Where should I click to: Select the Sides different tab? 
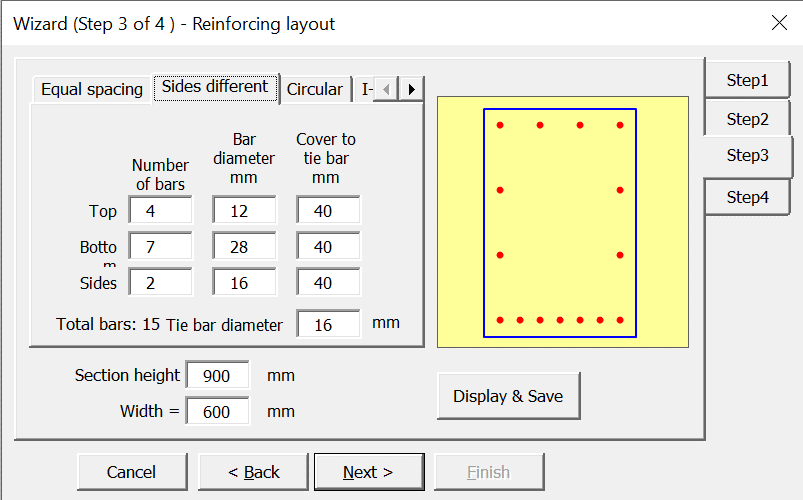[x=215, y=87]
